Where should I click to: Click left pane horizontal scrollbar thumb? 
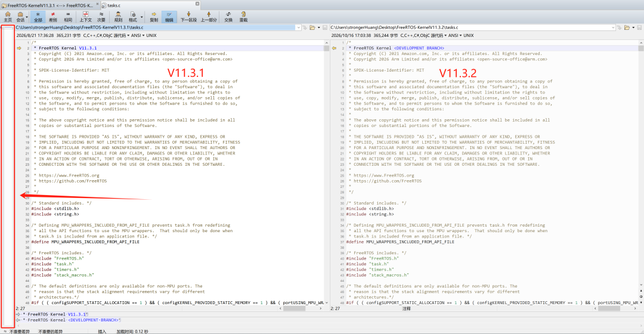pos(294,308)
